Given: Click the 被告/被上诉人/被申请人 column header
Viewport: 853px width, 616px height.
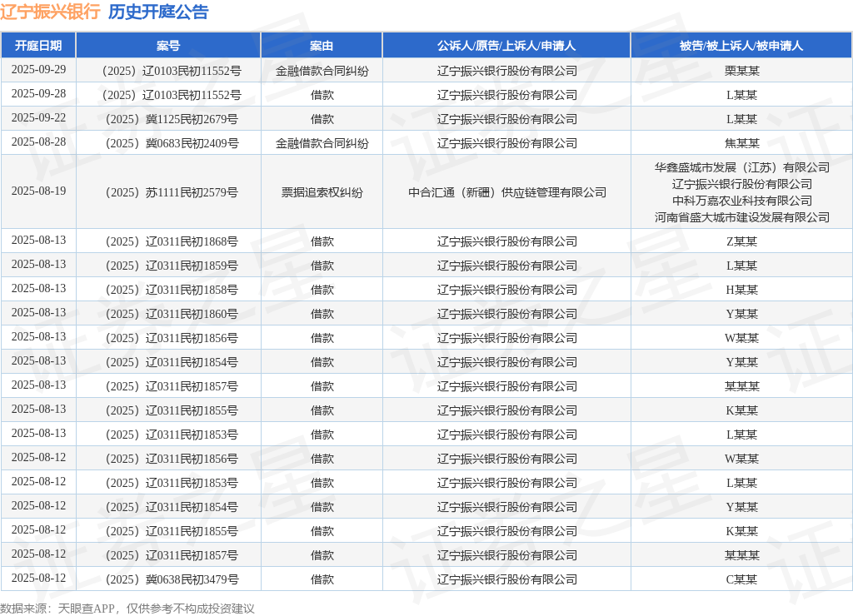Looking at the screenshot, I should [x=741, y=46].
